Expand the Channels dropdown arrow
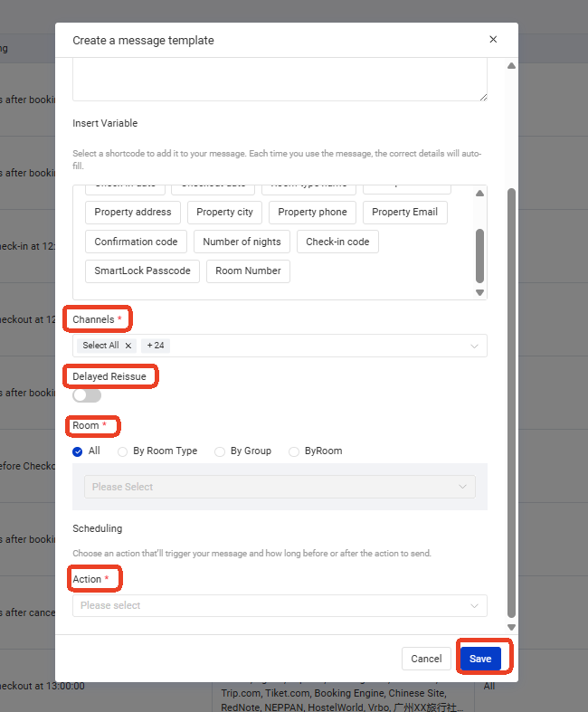This screenshot has width=588, height=712. 474,346
